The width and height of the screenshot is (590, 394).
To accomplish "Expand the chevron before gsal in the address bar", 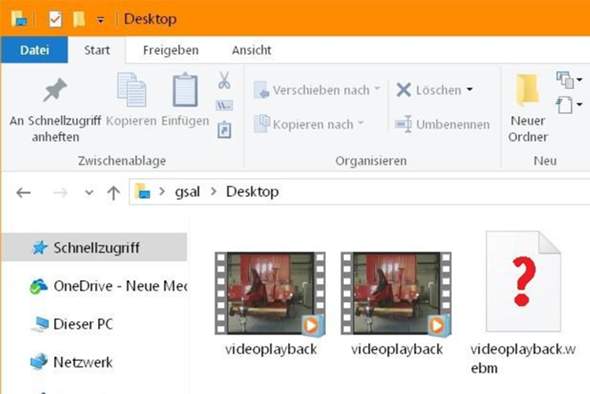I will 162,192.
